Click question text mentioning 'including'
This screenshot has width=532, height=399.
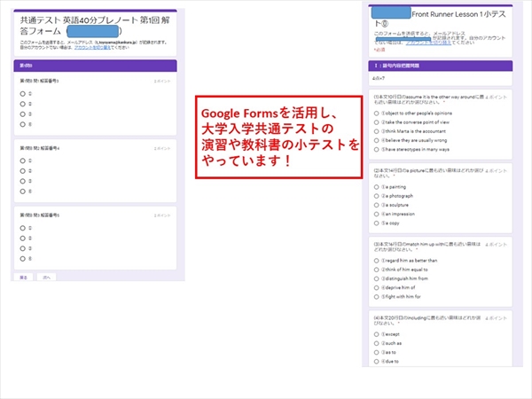coord(427,320)
